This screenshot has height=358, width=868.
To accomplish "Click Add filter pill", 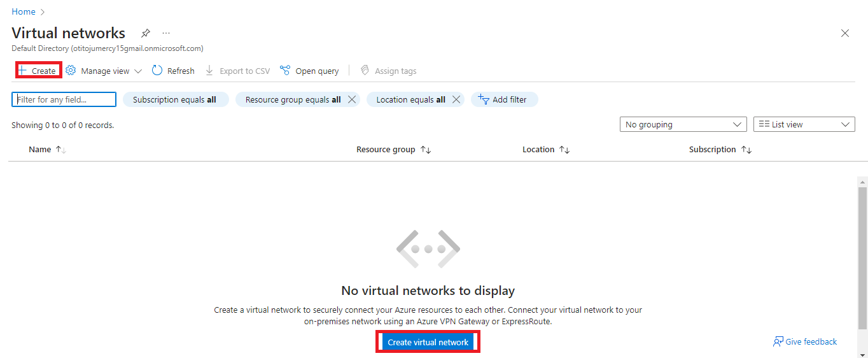I will [x=504, y=99].
